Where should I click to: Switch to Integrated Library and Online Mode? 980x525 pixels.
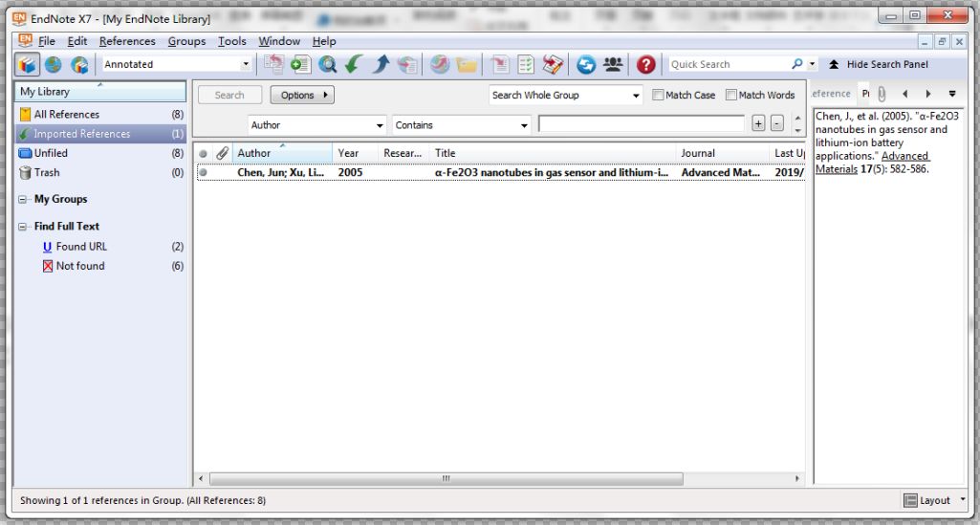79,64
